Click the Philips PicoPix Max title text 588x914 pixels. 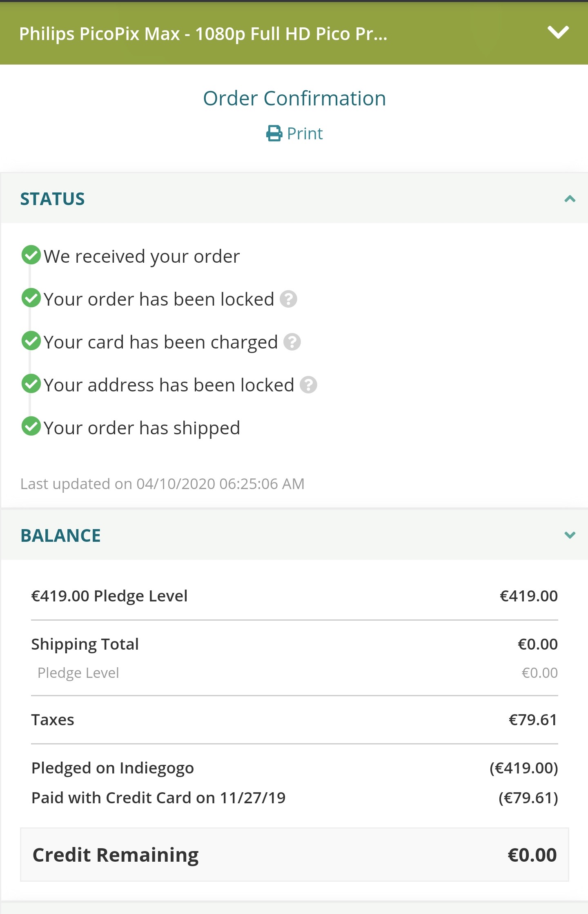coord(203,34)
